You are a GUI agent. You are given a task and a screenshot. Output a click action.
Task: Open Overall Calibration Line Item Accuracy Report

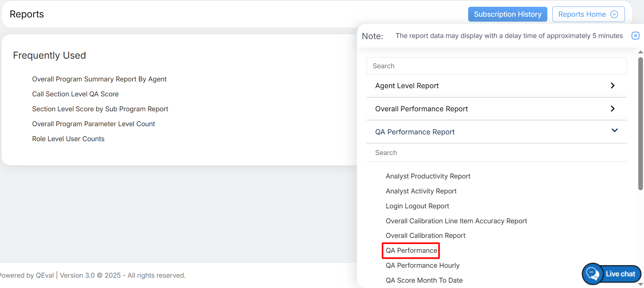456,221
